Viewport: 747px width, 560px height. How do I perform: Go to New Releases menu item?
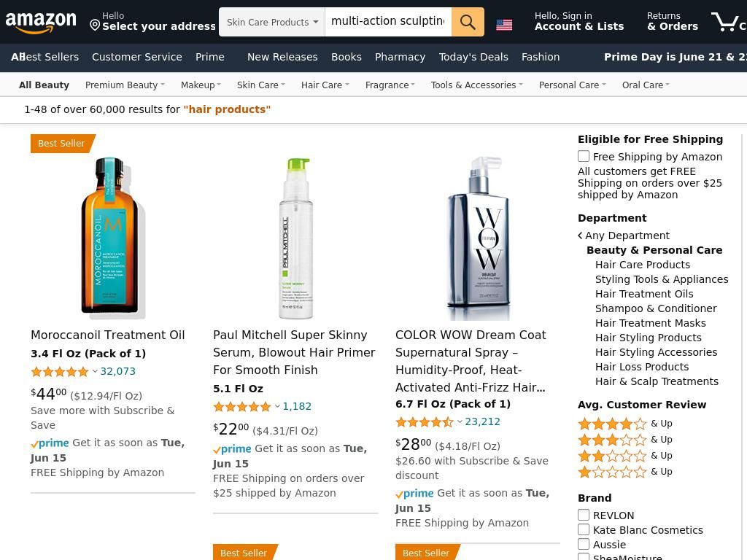click(282, 57)
